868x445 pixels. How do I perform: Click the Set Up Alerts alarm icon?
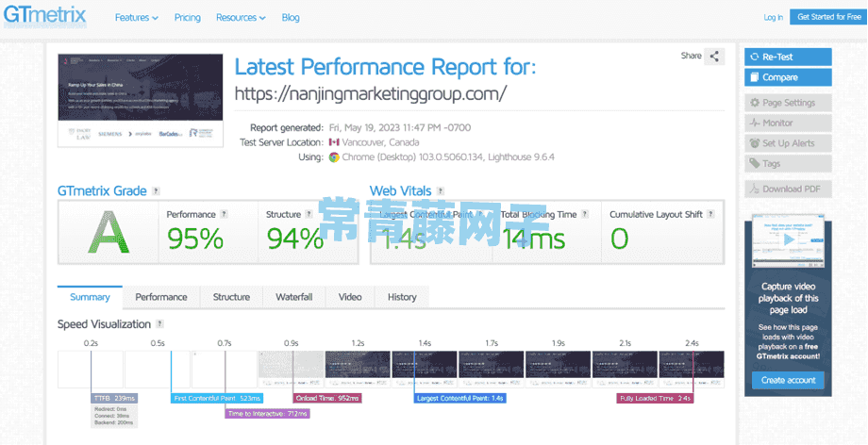point(754,143)
